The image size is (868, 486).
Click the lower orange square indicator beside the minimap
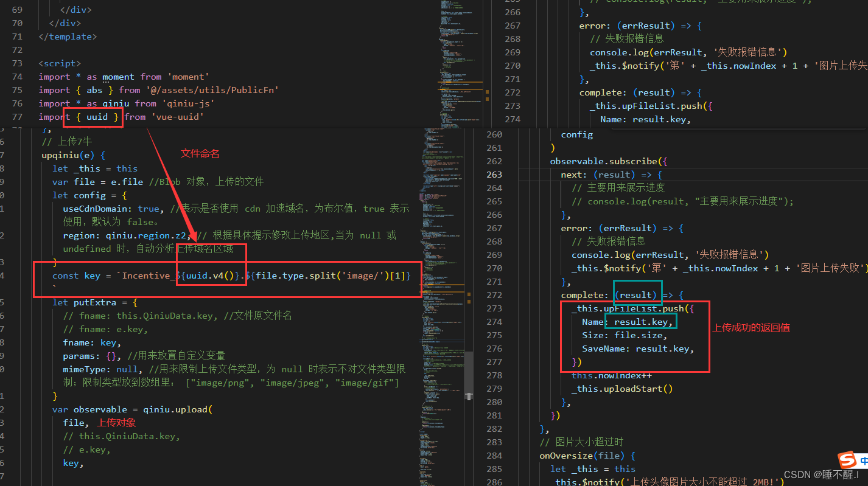tap(487, 99)
